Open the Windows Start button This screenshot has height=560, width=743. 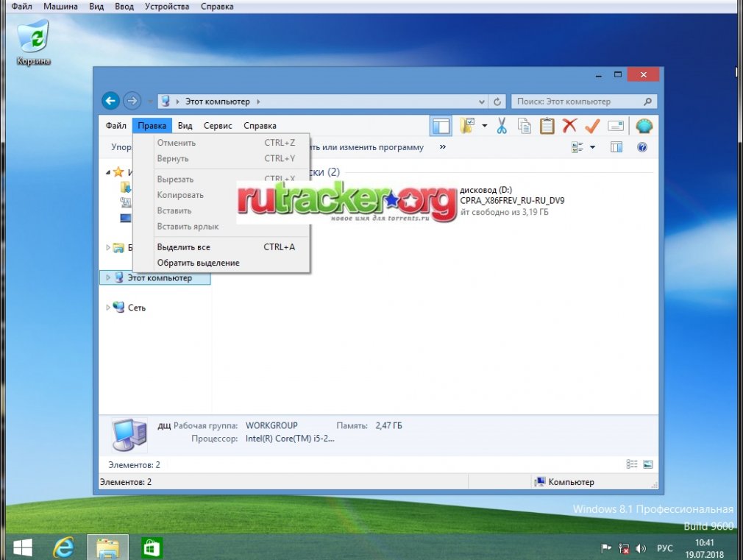[x=22, y=548]
